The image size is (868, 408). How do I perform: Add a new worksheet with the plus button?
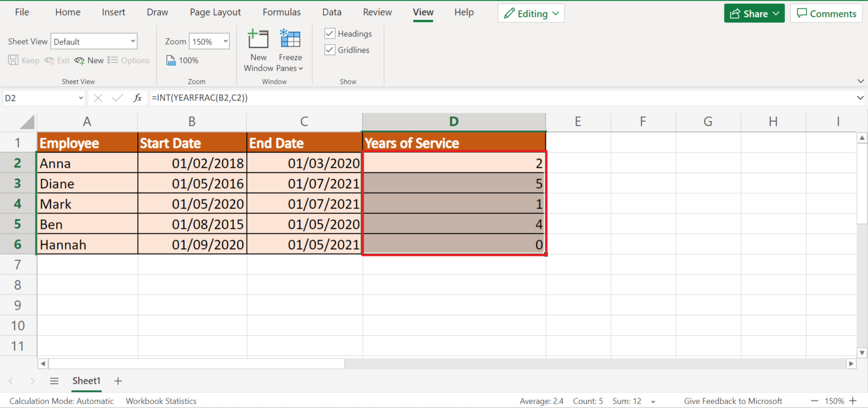click(118, 381)
